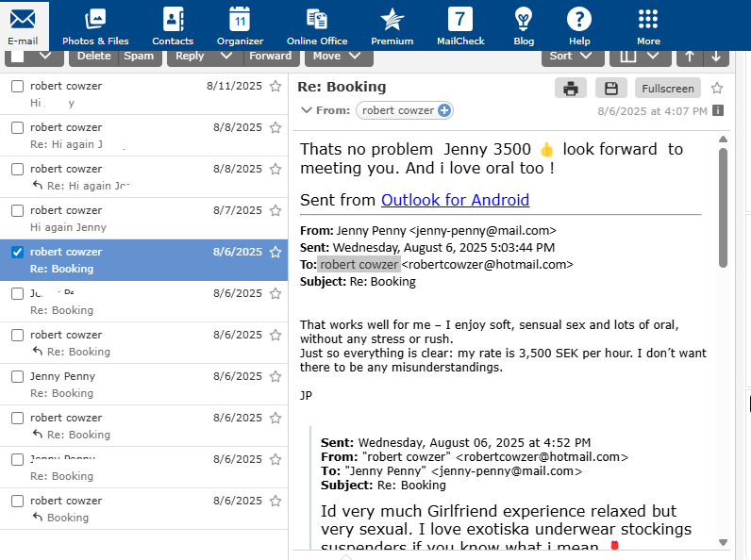Click the printer icon to print email
Image resolution: width=751 pixels, height=560 pixels.
[570, 89]
